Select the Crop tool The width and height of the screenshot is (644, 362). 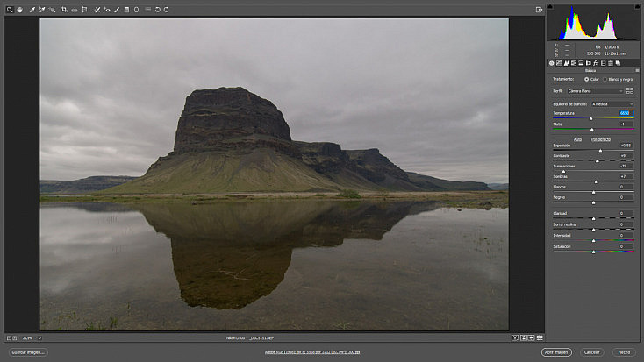pos(64,10)
